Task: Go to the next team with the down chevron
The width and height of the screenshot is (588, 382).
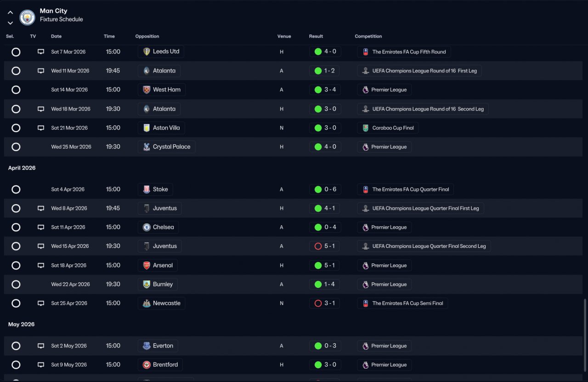Action: 10,23
